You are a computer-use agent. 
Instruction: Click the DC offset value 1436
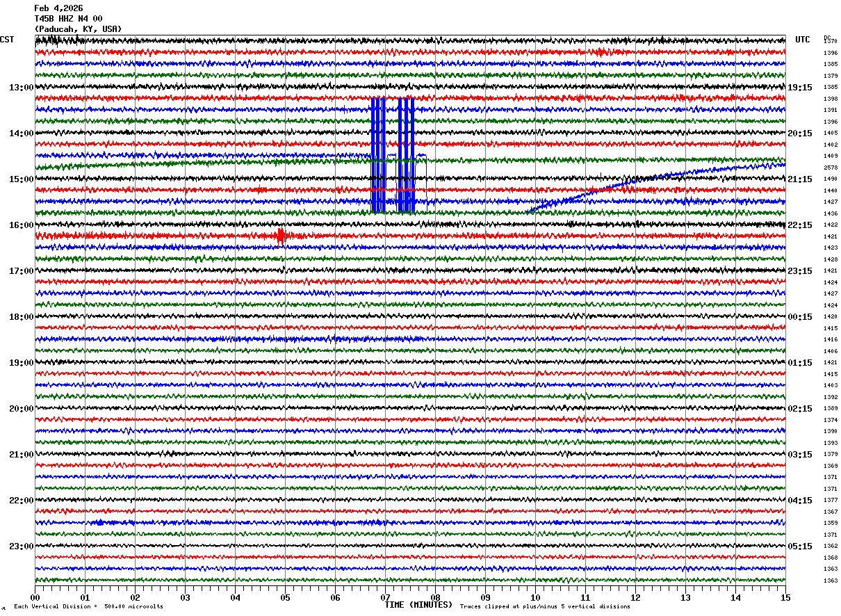click(x=831, y=213)
